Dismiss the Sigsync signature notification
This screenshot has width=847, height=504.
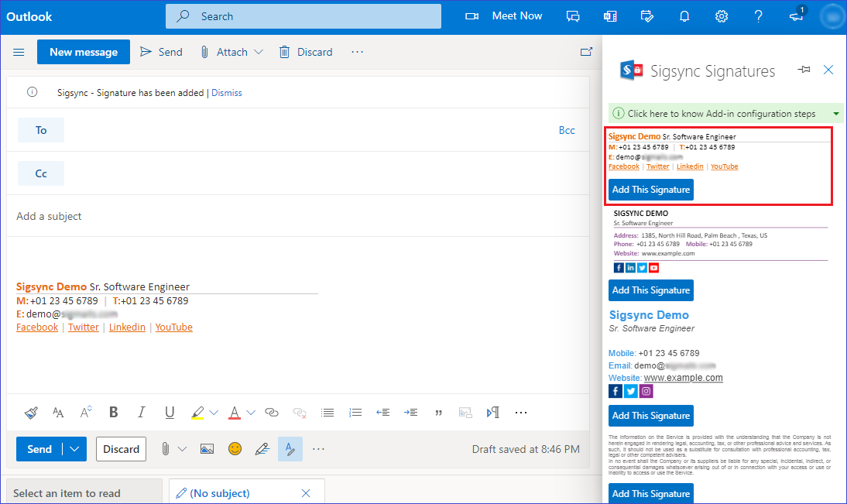pos(226,93)
